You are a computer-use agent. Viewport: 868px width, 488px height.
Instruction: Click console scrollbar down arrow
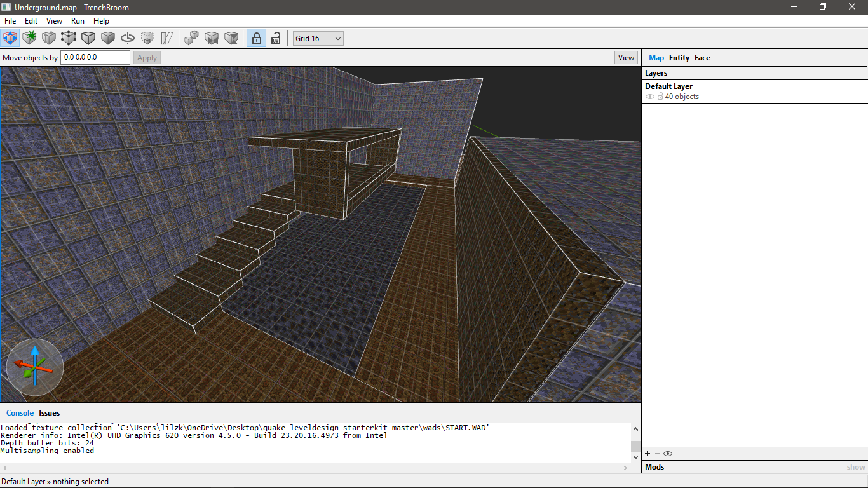pos(635,457)
